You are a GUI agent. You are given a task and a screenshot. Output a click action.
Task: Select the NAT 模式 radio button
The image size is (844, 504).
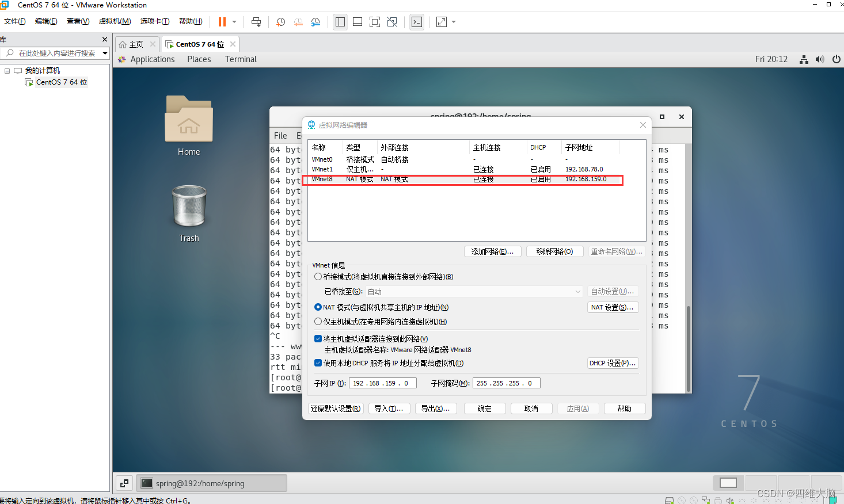coord(318,307)
